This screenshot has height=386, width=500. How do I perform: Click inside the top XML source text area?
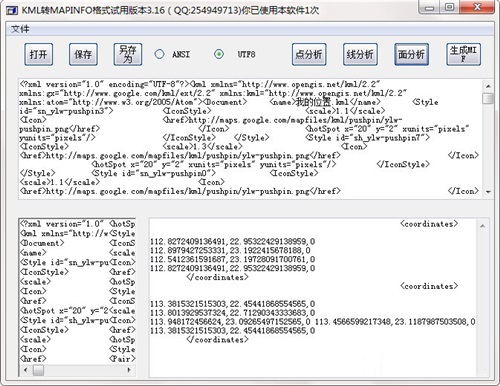coord(250,138)
